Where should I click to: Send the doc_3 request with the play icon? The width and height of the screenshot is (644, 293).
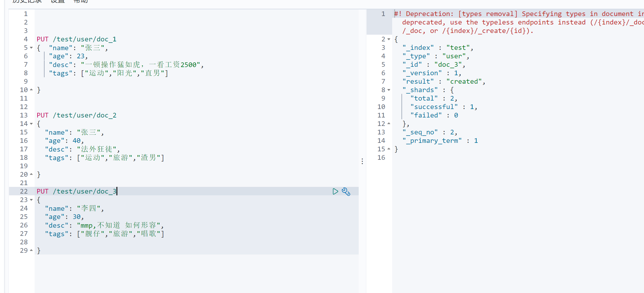coord(335,191)
